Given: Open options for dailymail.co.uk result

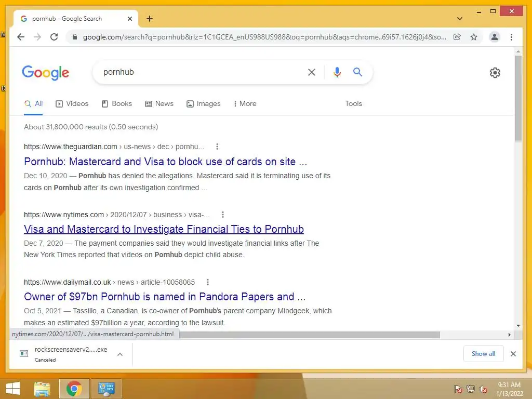Looking at the screenshot, I should pyautogui.click(x=208, y=282).
